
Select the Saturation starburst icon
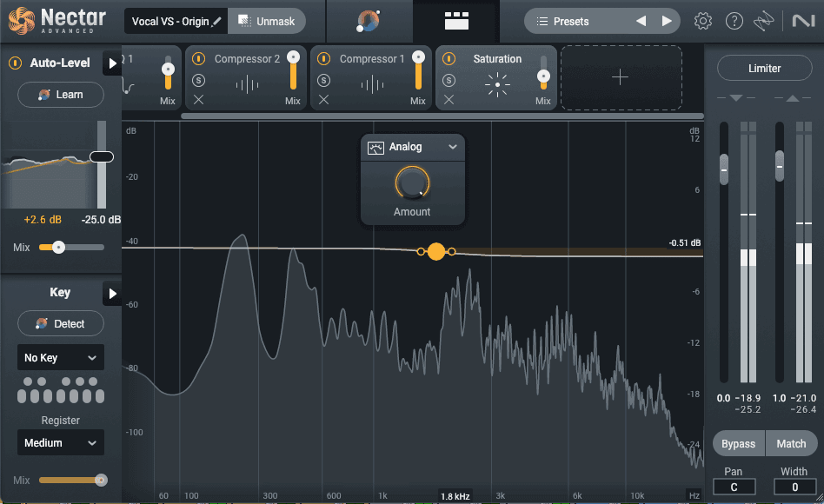click(497, 84)
